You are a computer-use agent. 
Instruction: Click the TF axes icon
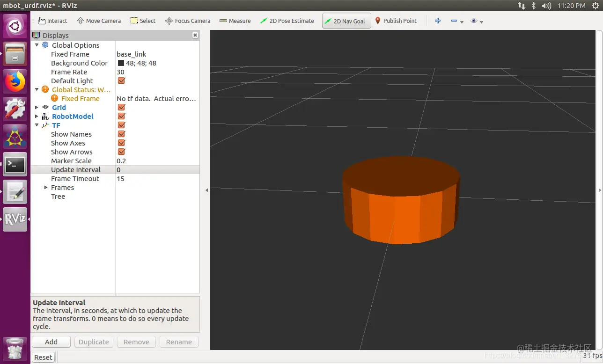click(45, 125)
